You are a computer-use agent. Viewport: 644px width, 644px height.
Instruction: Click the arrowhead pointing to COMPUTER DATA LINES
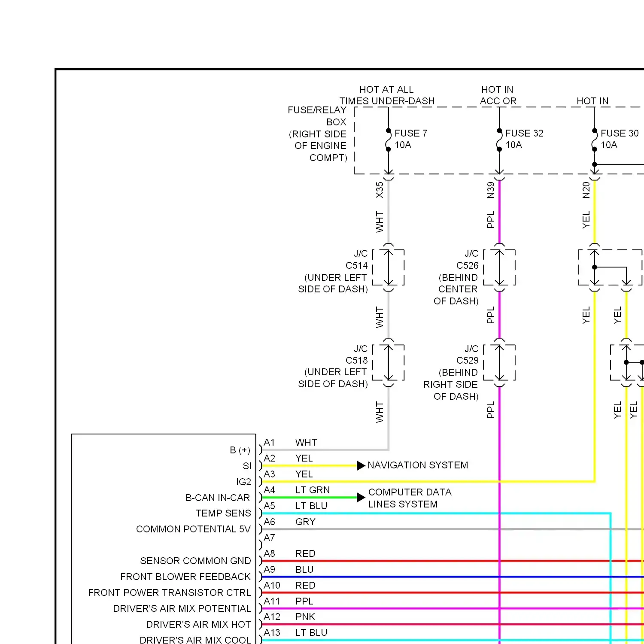pyautogui.click(x=361, y=498)
